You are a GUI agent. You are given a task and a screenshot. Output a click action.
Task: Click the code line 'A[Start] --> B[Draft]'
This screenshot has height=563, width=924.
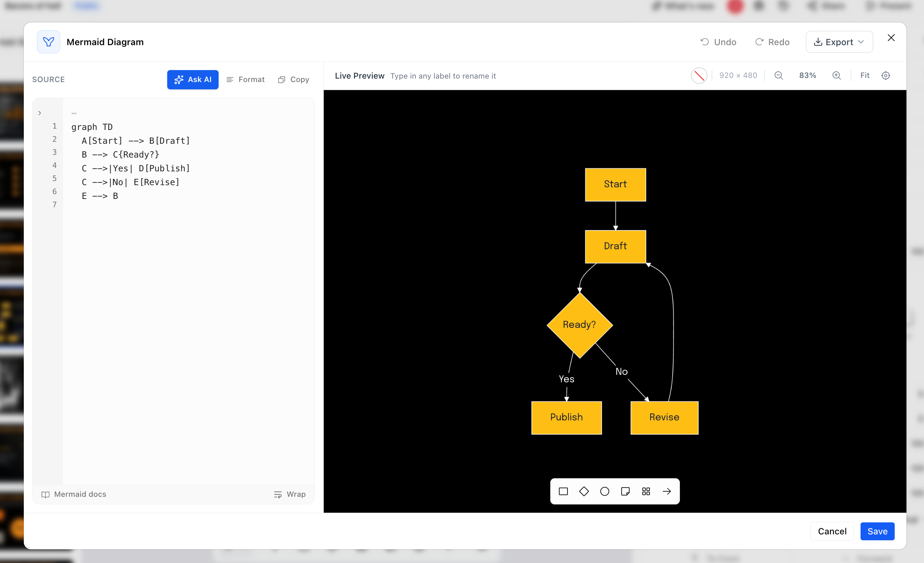click(136, 141)
